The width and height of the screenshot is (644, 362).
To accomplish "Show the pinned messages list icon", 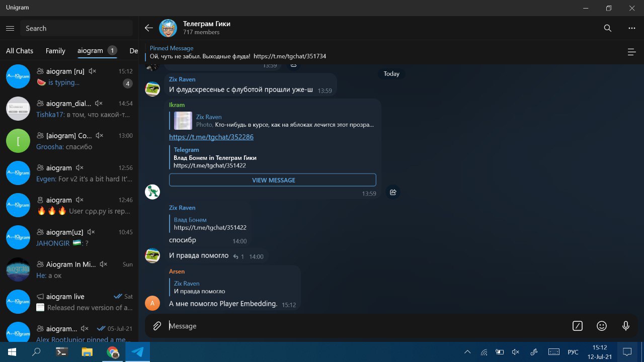I will 632,52.
